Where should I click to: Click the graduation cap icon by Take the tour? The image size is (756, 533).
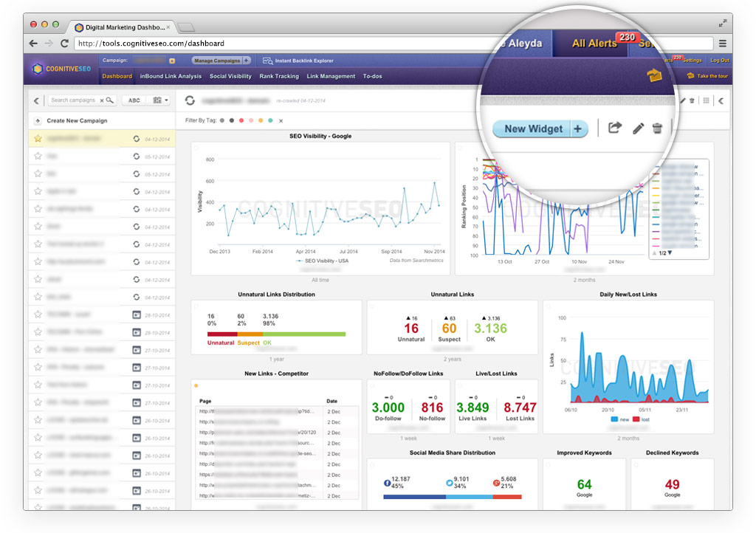(x=690, y=75)
